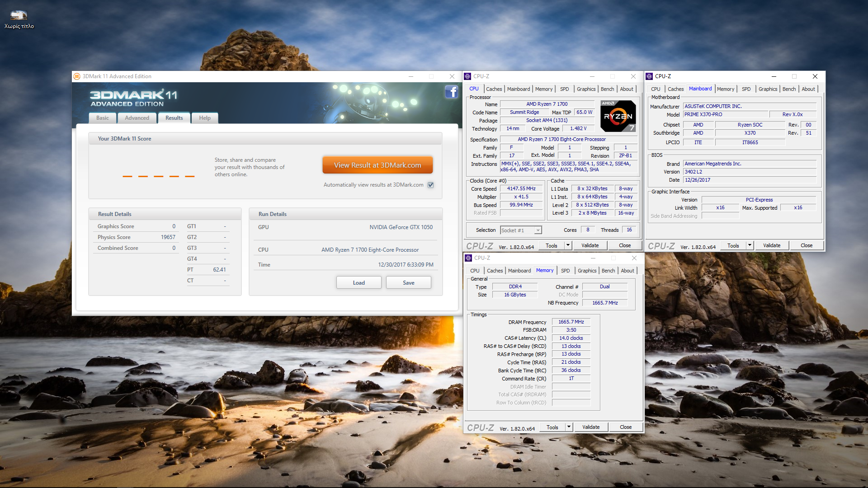The height and width of the screenshot is (488, 868).
Task: Toggle automatically view results at 3DMark.com checkbox
Action: click(x=431, y=185)
